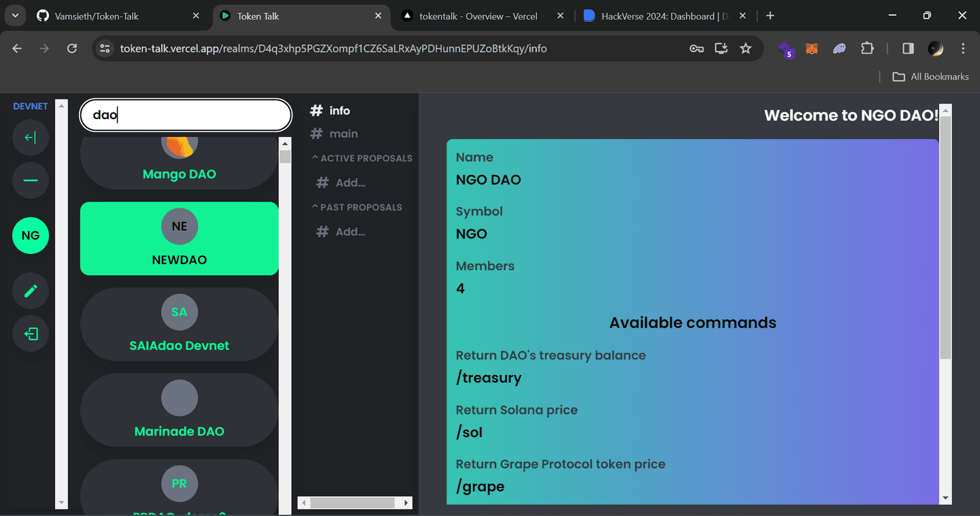Click the Members count 4
The image size is (980, 516).
click(460, 289)
